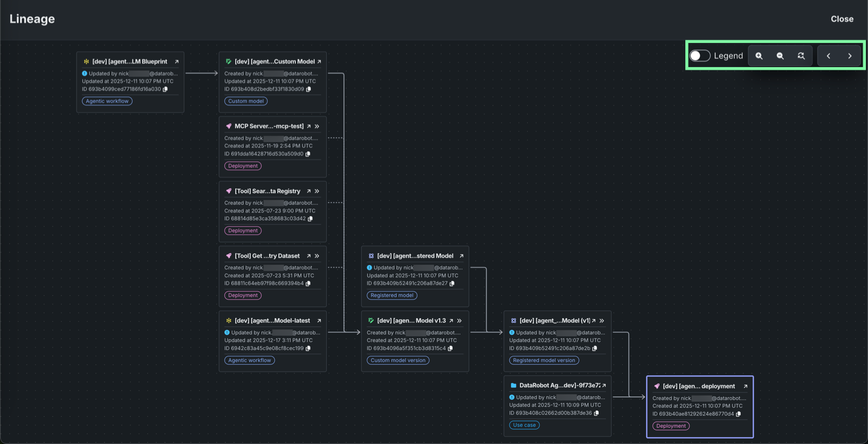Expand the [Tool] Sear...ta Registry node
Image resolution: width=868 pixels, height=444 pixels.
pos(317,191)
